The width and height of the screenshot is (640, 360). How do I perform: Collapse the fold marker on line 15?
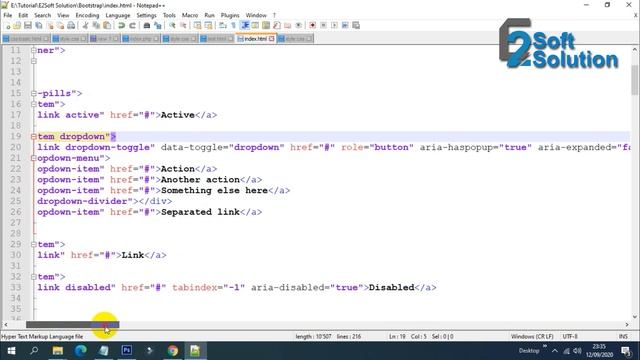point(33,93)
